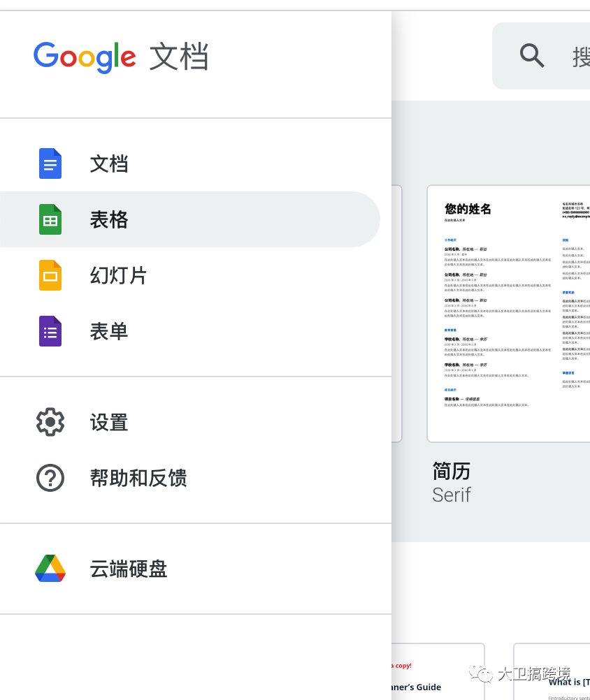
Task: Open 文档 in the side menu
Action: pyautogui.click(x=190, y=163)
